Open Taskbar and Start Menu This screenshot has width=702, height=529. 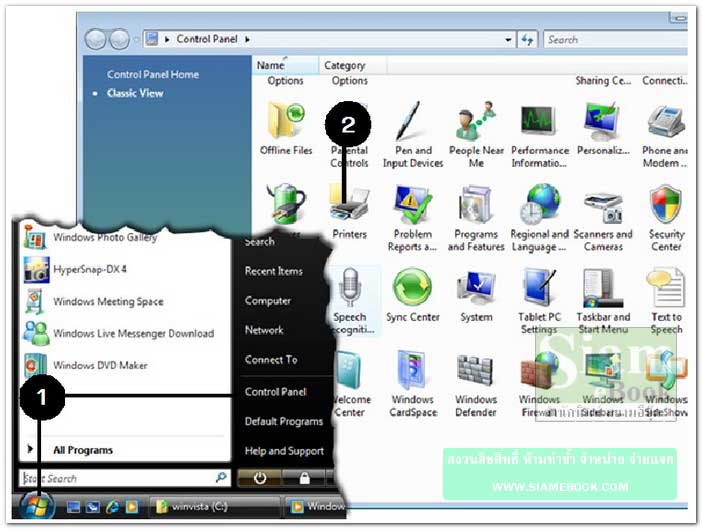[603, 301]
